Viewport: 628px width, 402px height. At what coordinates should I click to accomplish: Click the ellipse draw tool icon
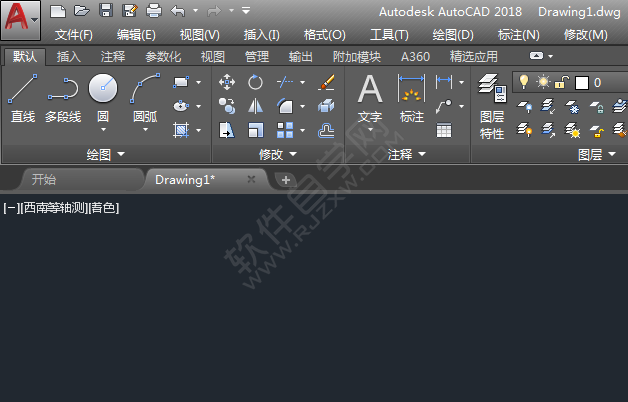[x=181, y=106]
